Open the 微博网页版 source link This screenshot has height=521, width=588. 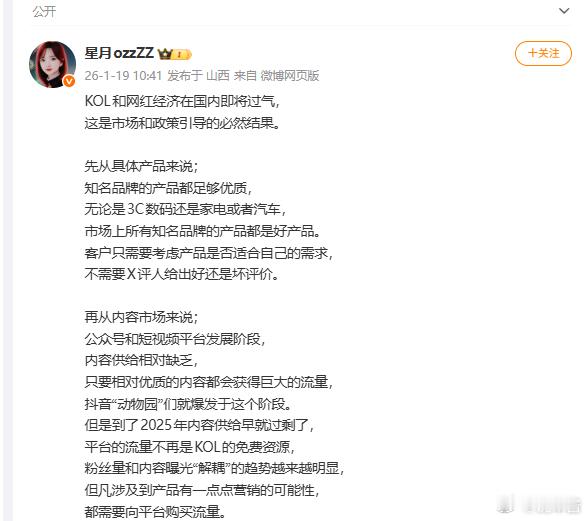tap(290, 76)
